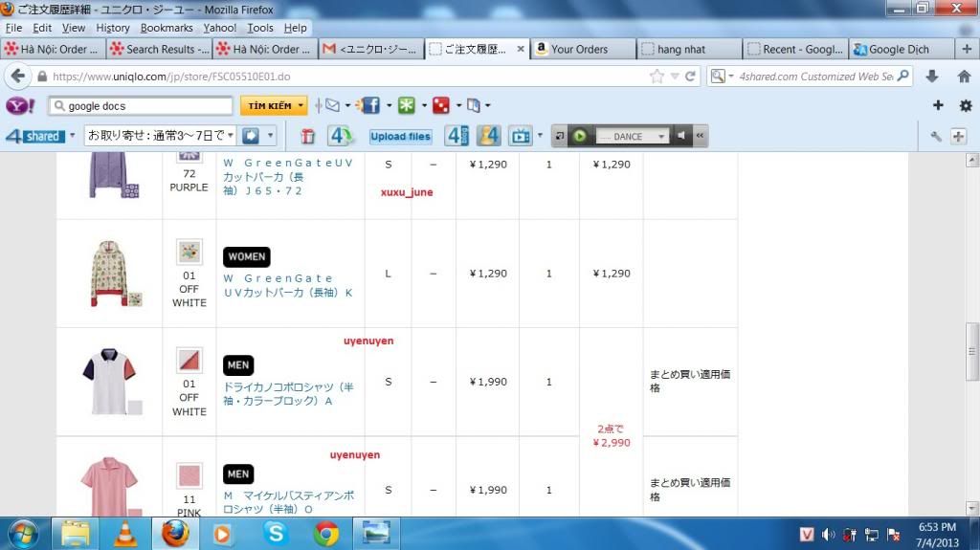Open the Yahoo Mail envelope icon

click(x=332, y=105)
